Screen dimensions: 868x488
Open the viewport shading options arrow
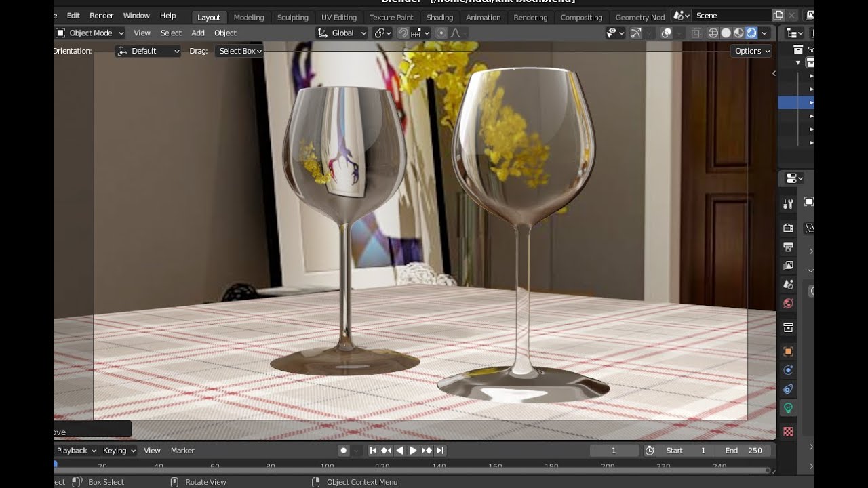[765, 33]
